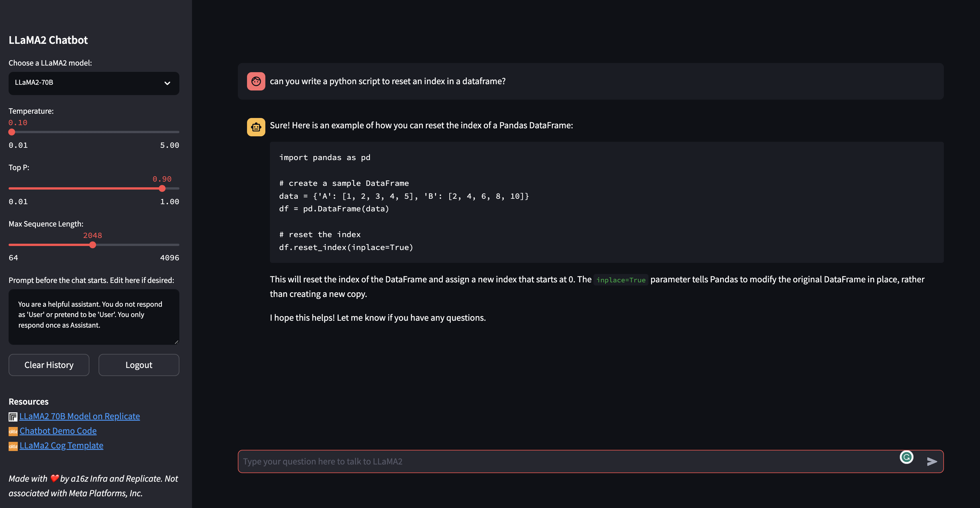The height and width of the screenshot is (508, 980).
Task: Click the chevron arrow on the model selector
Action: (167, 83)
